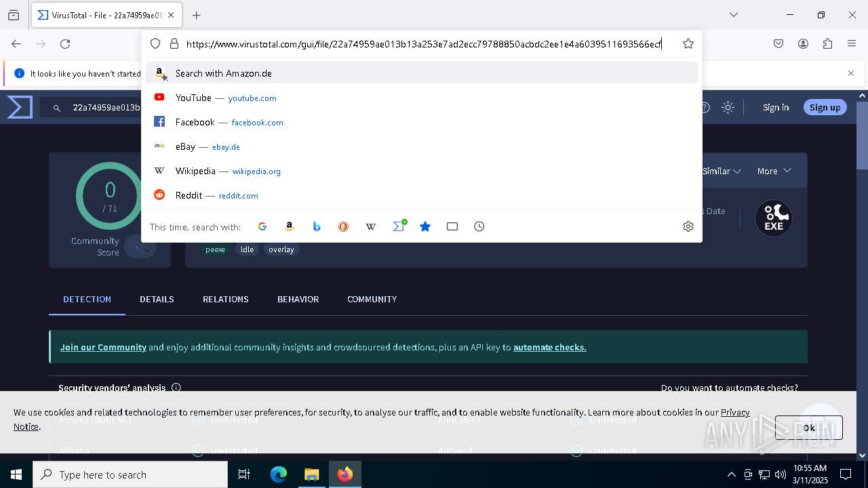Image resolution: width=868 pixels, height=488 pixels.
Task: Choose eBay suggestion
Action: coord(422,146)
